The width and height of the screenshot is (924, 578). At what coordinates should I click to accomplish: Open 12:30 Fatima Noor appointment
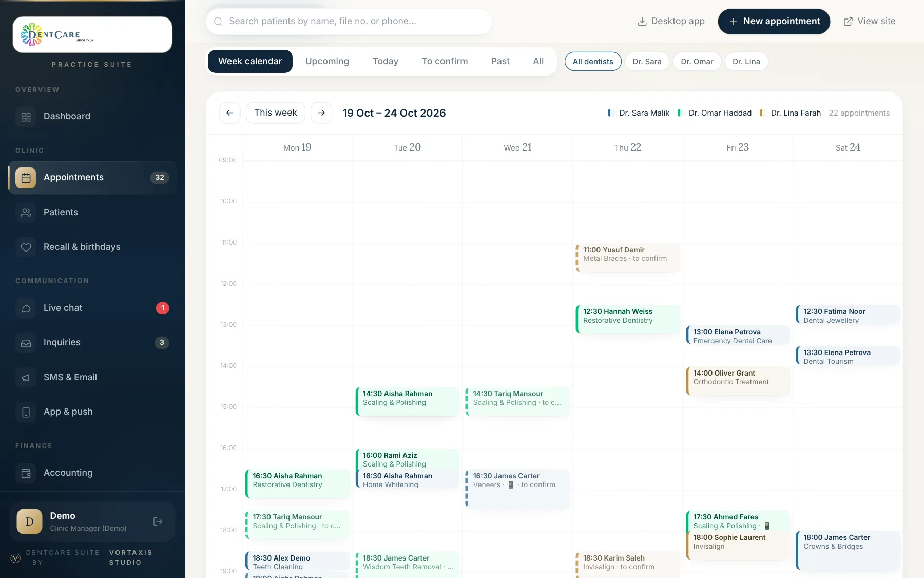(848, 315)
